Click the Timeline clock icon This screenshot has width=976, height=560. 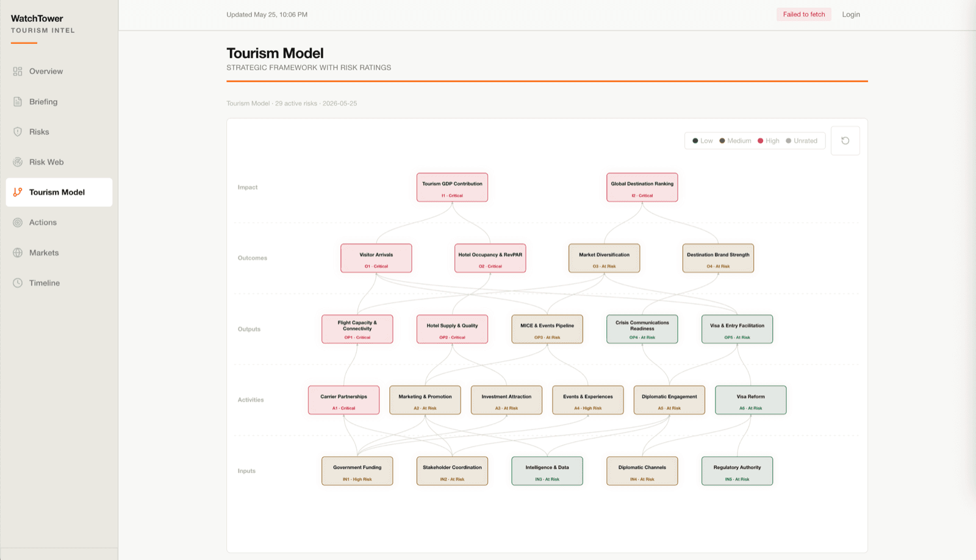point(18,283)
